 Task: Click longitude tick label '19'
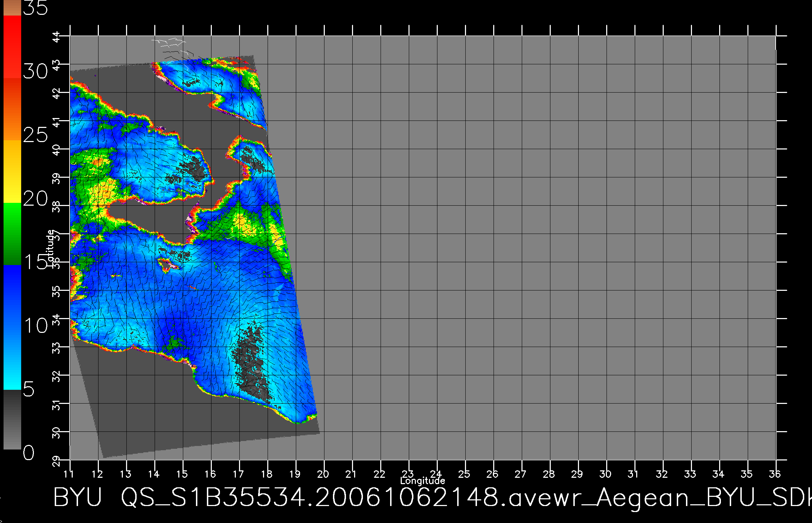(295, 474)
